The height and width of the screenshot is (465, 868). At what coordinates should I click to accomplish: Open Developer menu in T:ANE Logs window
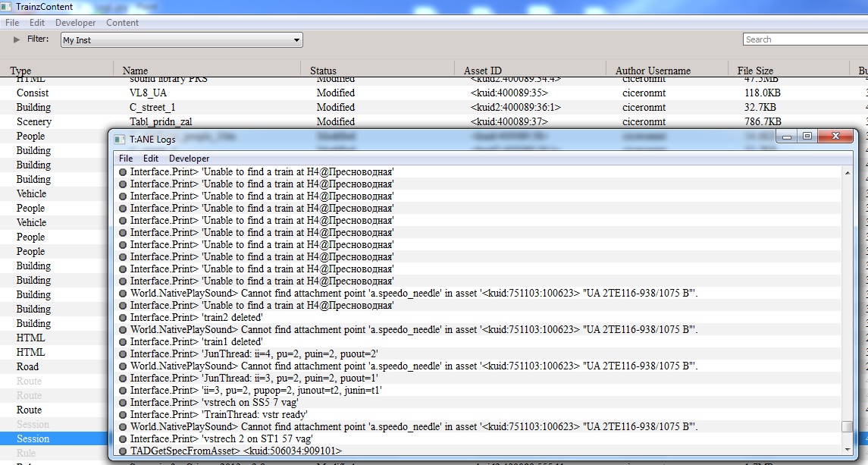[189, 159]
